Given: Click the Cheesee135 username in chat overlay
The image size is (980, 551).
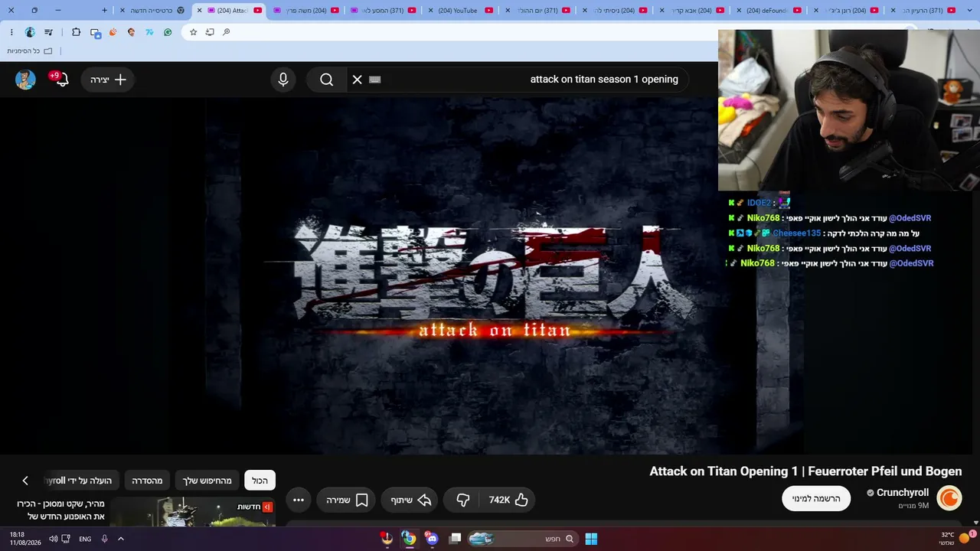Looking at the screenshot, I should pyautogui.click(x=796, y=233).
